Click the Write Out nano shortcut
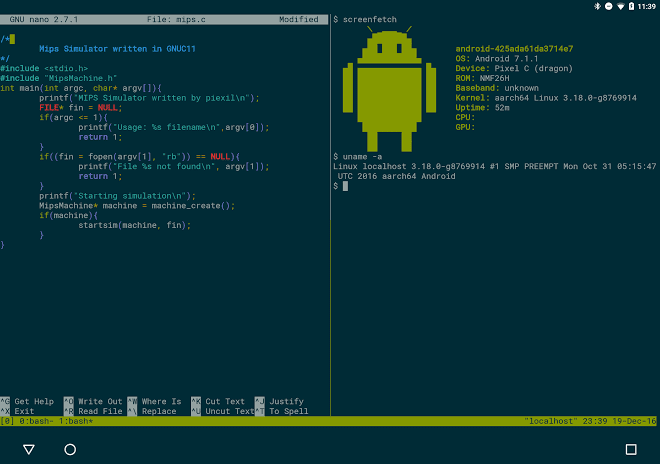660x464 pixels. coord(93,401)
